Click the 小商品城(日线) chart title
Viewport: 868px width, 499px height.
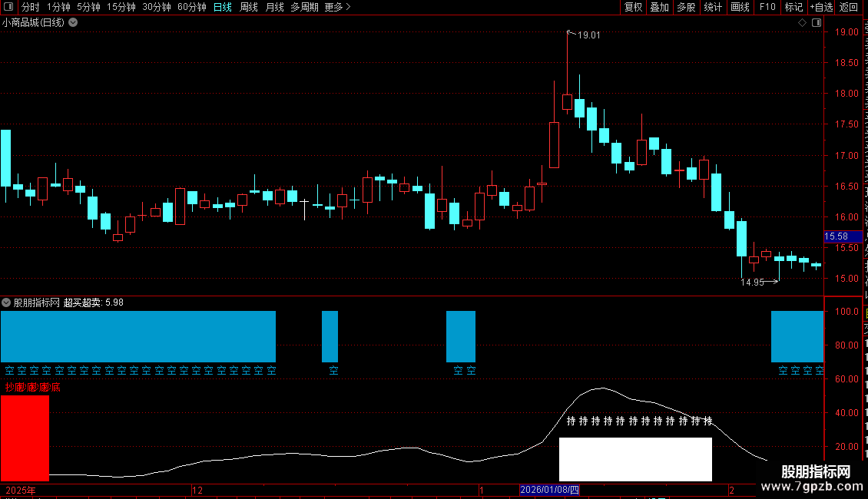[33, 23]
